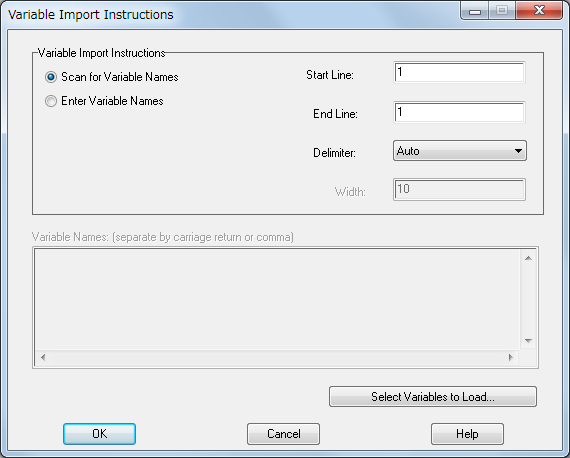Screen dimensions: 570x458
Task: Close the Variable Import Instructions dialog
Action: (539, 11)
